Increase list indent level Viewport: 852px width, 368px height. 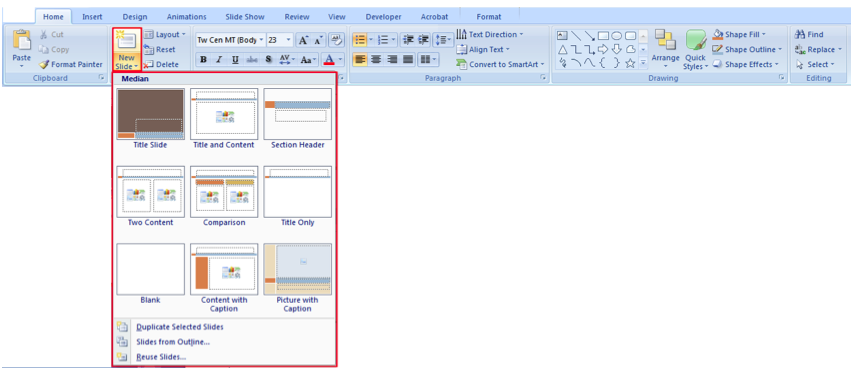424,40
